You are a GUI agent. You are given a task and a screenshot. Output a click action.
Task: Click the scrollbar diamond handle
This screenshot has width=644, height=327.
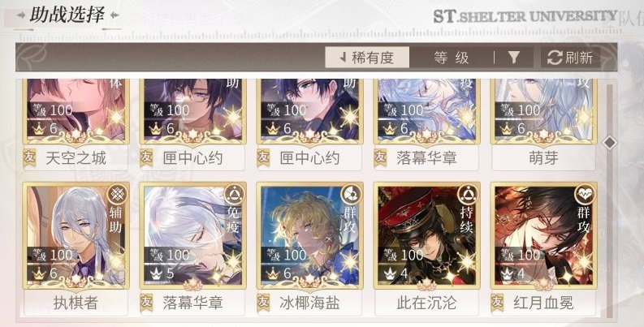point(610,143)
